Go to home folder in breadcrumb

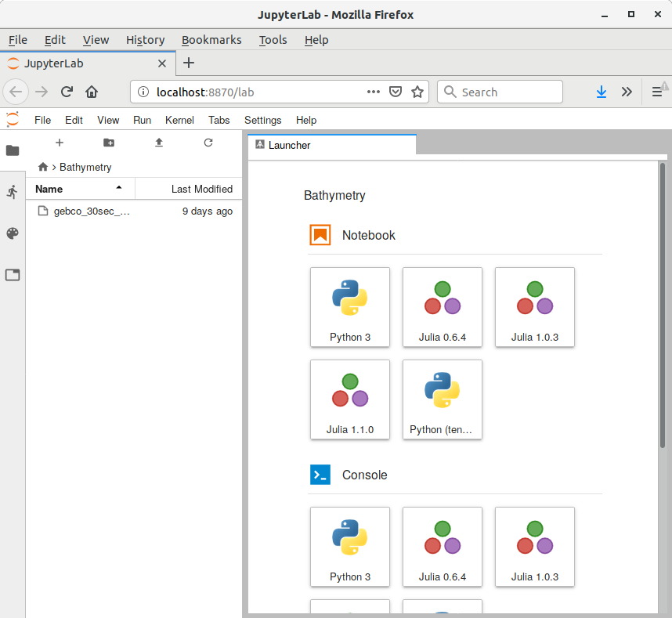coord(43,167)
